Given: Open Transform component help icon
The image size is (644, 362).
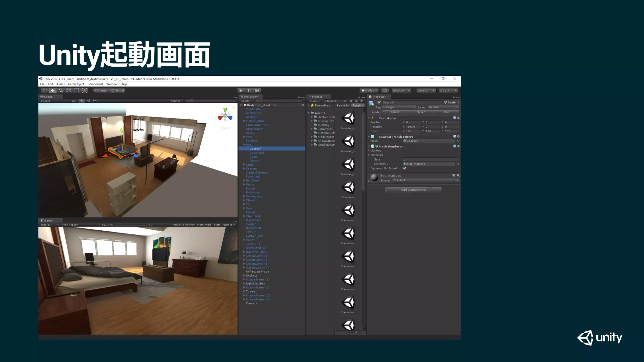Looking at the screenshot, I should pos(454,118).
